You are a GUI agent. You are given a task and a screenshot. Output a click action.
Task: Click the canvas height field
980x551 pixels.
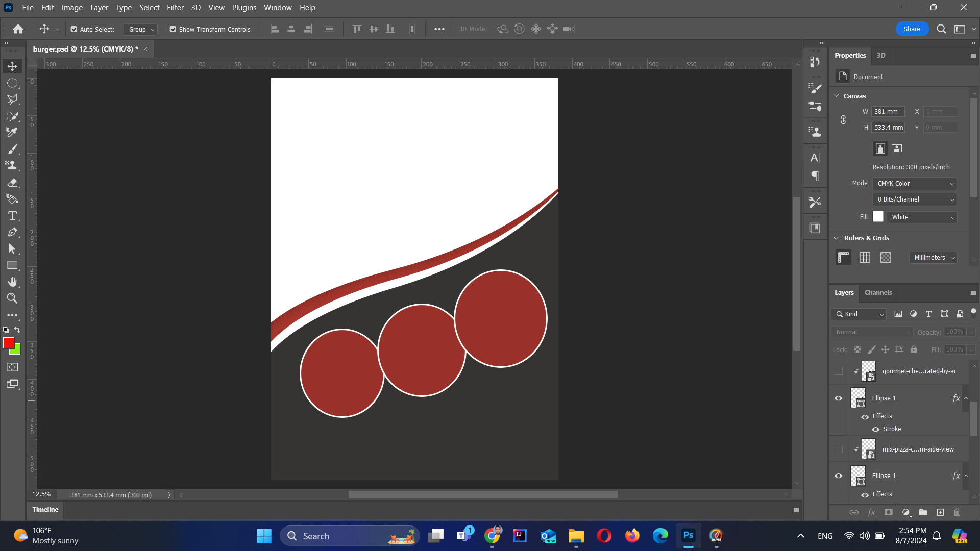tap(888, 128)
